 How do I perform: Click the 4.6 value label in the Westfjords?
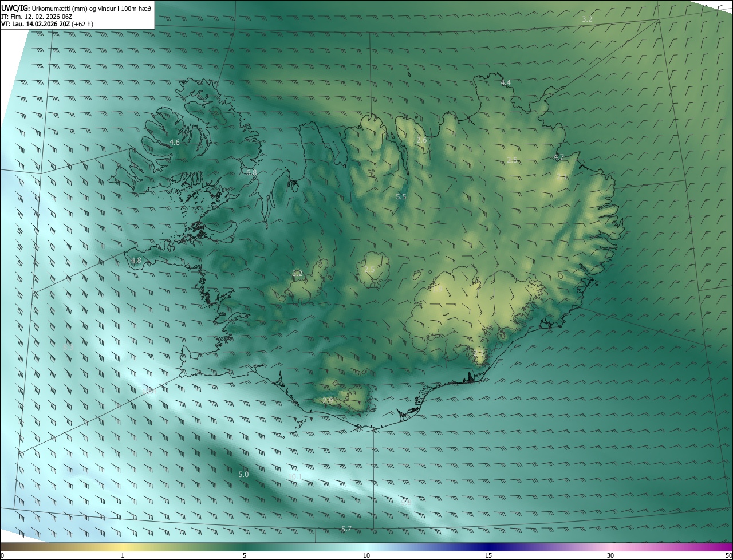click(175, 142)
